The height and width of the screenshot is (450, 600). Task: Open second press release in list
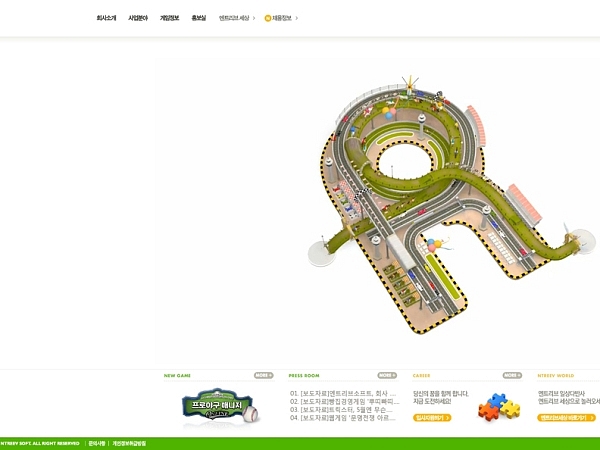tap(343, 401)
